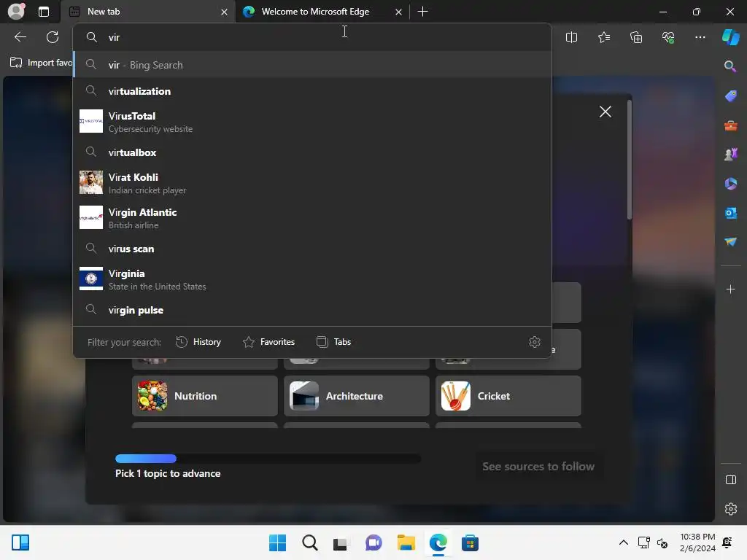Open the split screen icon
This screenshot has height=560, width=747.
(x=571, y=37)
